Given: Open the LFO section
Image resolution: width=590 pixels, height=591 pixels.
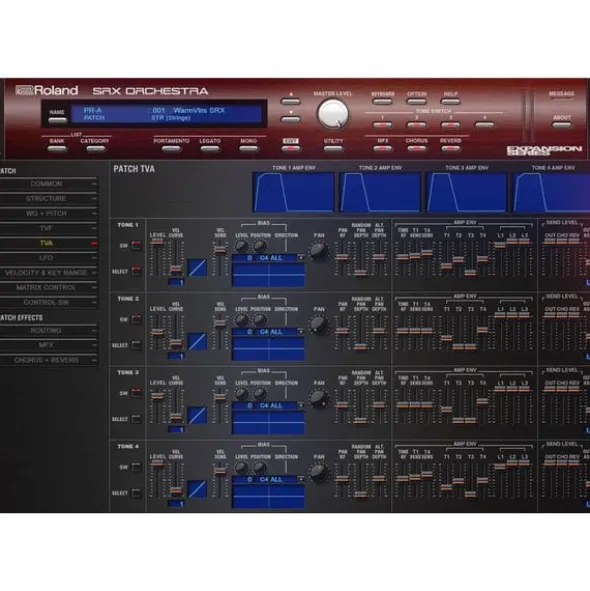Looking at the screenshot, I should 48,258.
